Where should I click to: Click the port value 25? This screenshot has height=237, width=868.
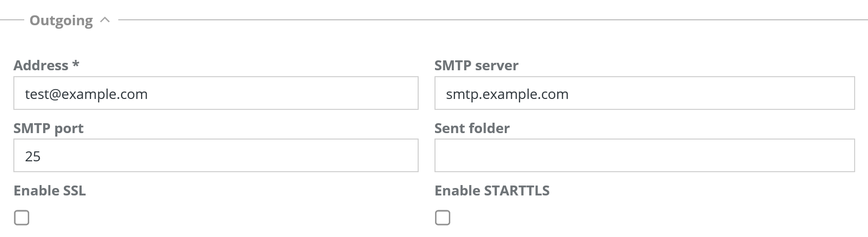33,156
